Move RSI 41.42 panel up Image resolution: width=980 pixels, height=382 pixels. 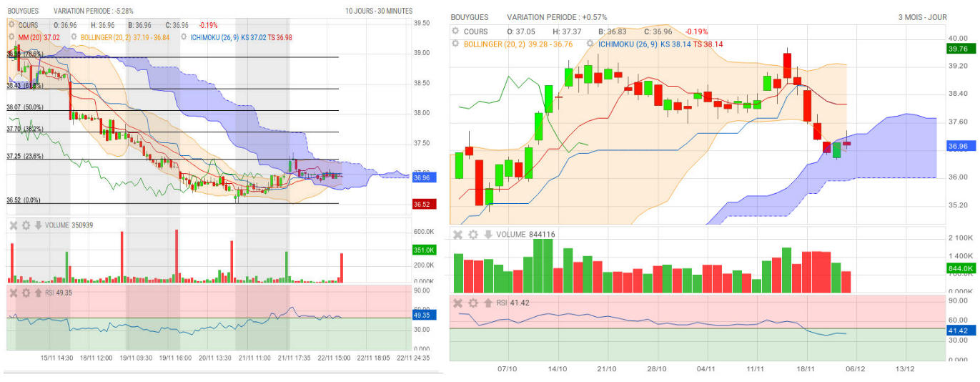(487, 303)
